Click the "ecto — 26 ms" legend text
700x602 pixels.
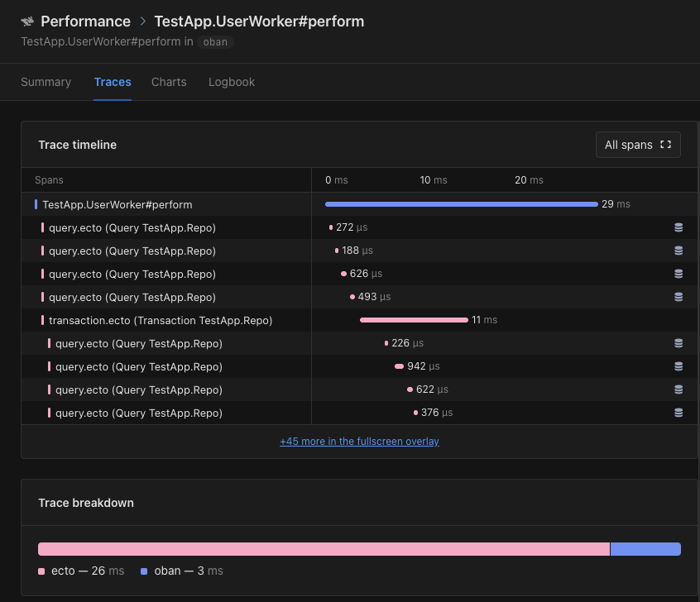pos(88,571)
